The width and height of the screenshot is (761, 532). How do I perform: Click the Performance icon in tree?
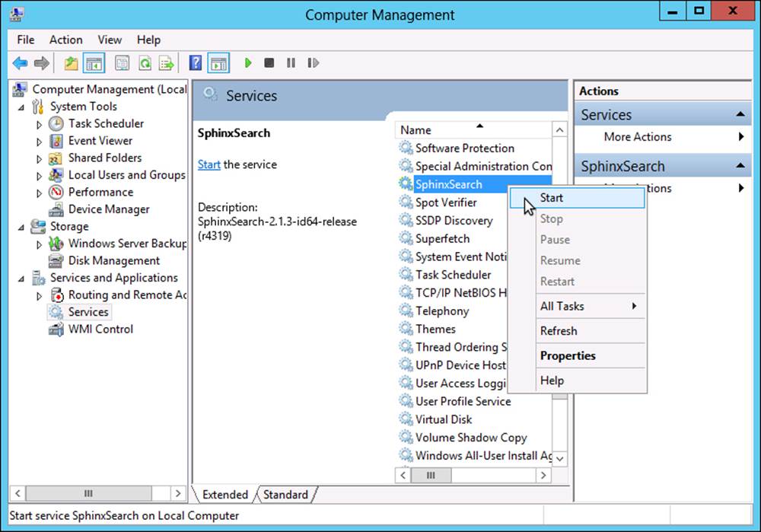click(x=56, y=193)
